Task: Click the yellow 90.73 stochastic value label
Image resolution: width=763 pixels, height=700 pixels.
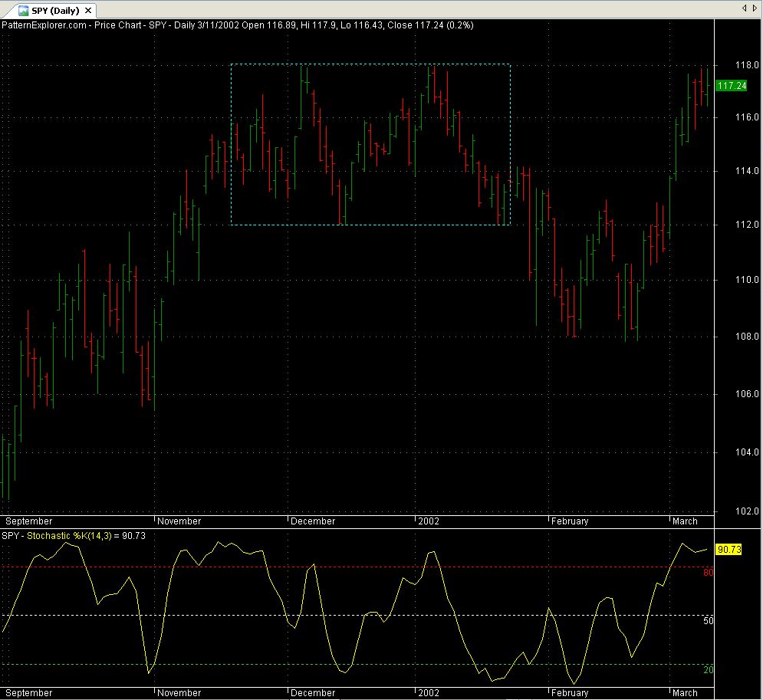Action: [x=728, y=550]
